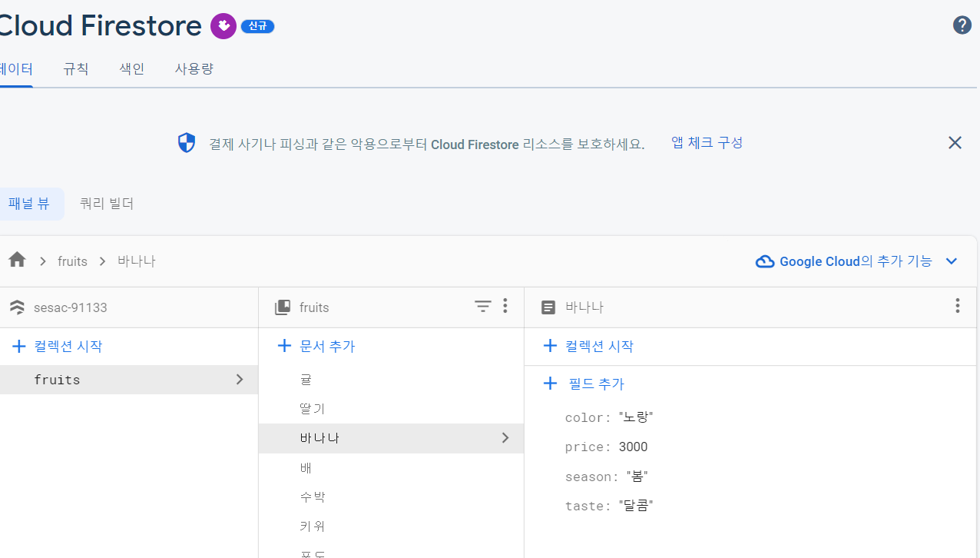This screenshot has height=558, width=980.
Task: Click the taste field "달콤"
Action: click(x=636, y=506)
